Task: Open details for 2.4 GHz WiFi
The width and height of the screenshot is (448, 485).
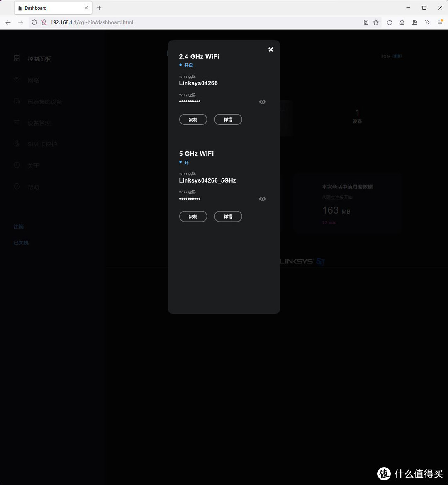Action: tap(228, 119)
